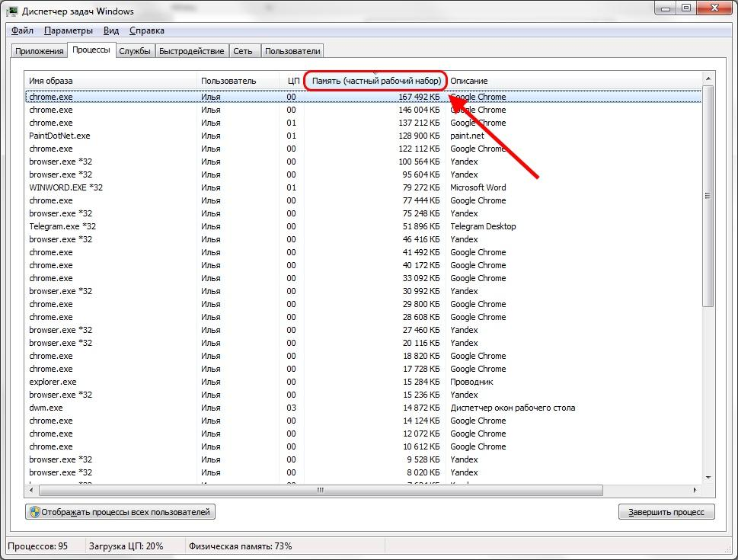
Task: Click the scroll down arrow of process list
Action: [708, 478]
